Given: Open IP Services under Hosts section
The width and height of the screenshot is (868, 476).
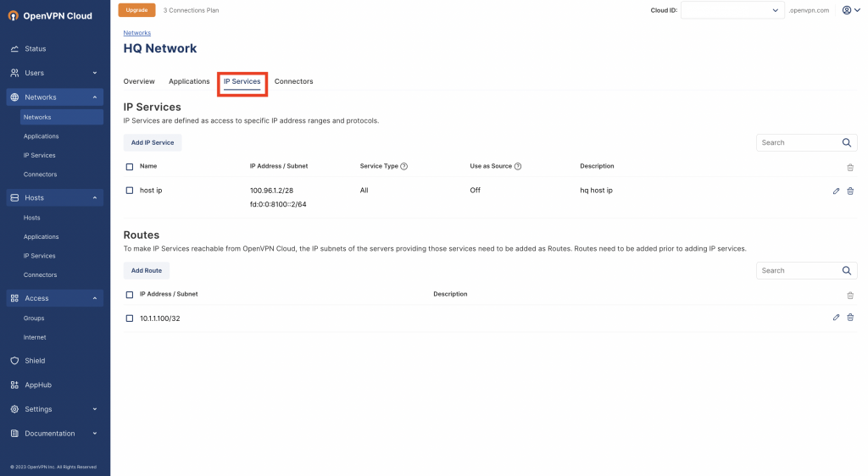Looking at the screenshot, I should 39,256.
